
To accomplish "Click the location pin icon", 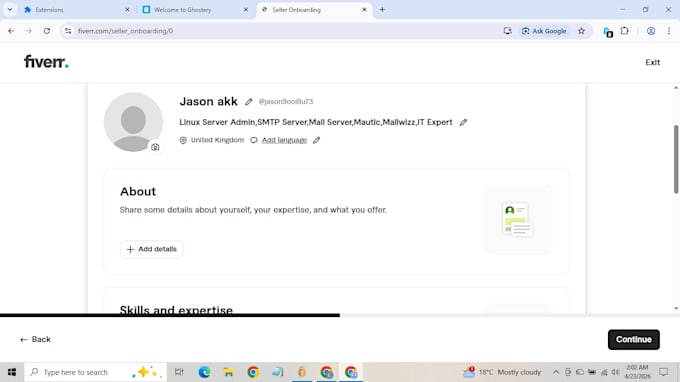I will point(183,140).
